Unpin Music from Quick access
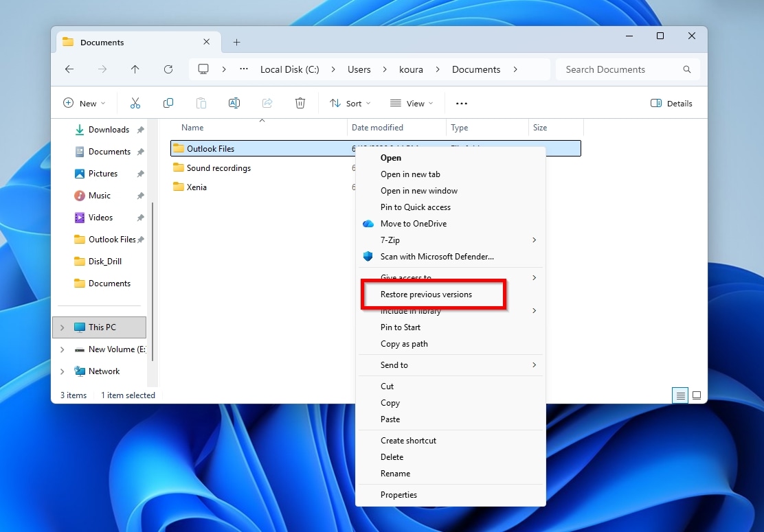 click(140, 196)
